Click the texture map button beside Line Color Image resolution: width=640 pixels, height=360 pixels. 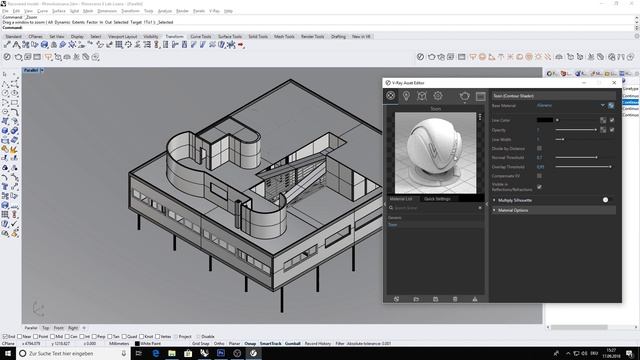pos(603,120)
